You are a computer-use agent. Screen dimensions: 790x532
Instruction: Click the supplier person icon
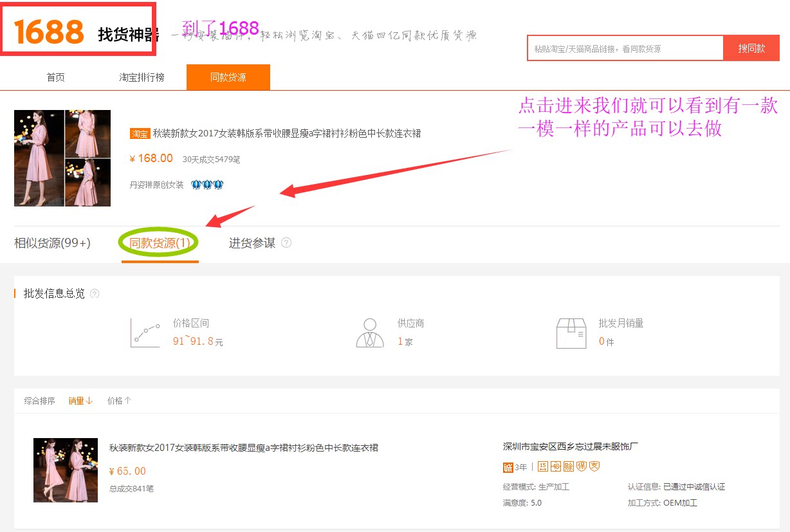[x=370, y=333]
